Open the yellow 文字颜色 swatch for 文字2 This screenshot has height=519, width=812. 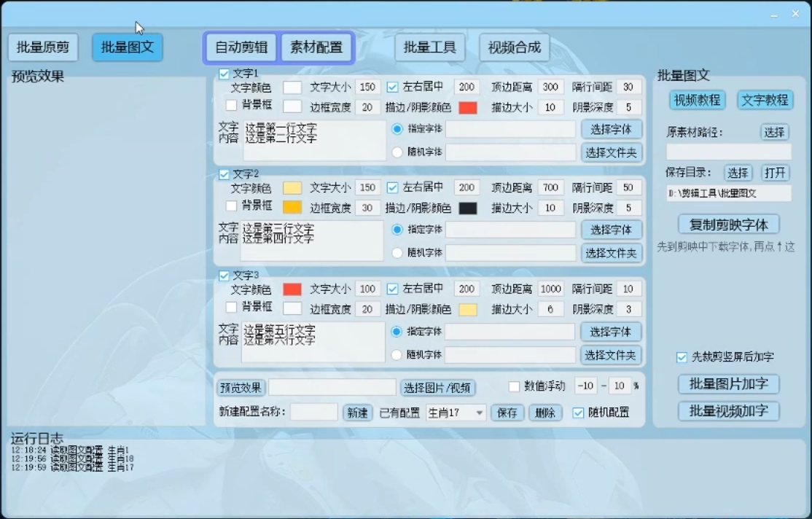[292, 188]
